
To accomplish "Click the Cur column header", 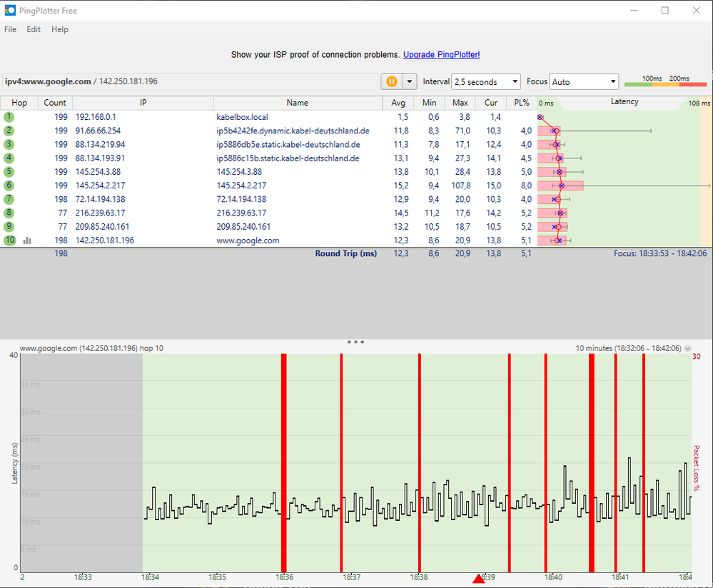I will pyautogui.click(x=490, y=103).
